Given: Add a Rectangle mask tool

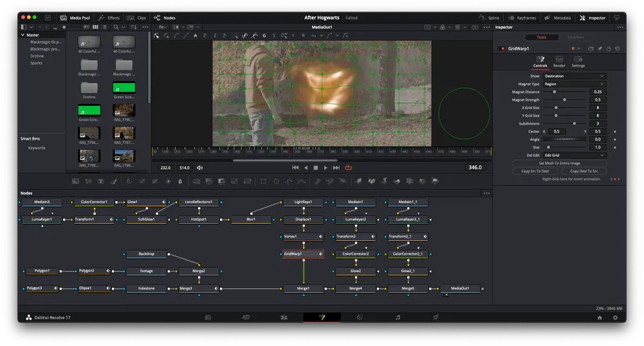Looking at the screenshot, I should 263,181.
